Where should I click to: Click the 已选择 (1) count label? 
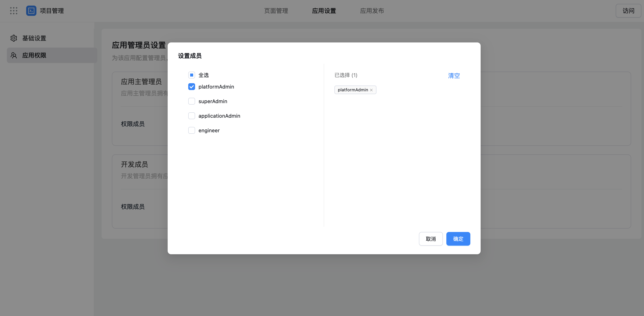click(346, 75)
